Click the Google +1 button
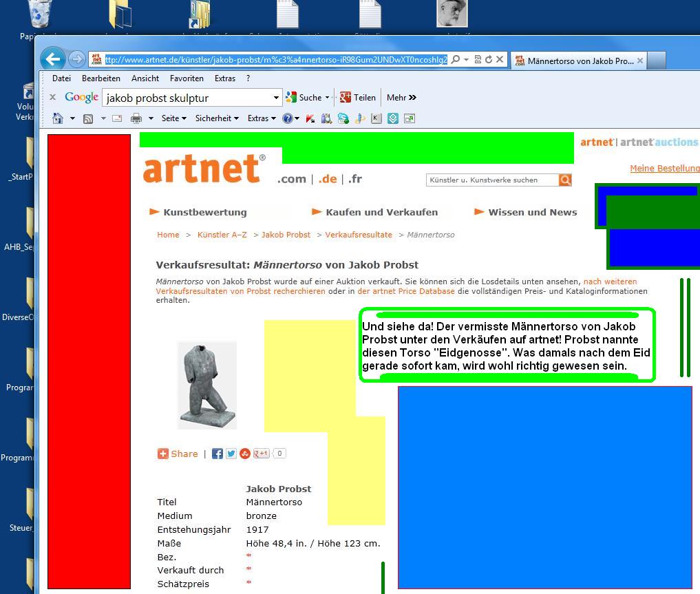The width and height of the screenshot is (700, 594). 261,454
